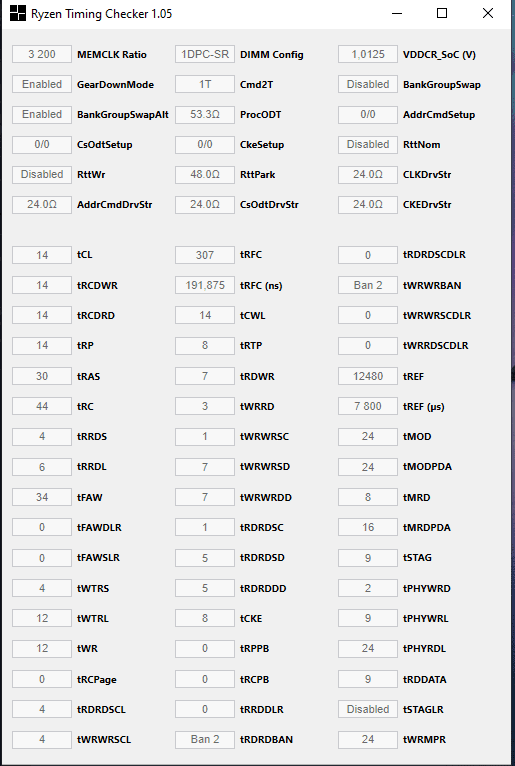Click the CkeSetup value field
515x766 pixels.
pyautogui.click(x=205, y=144)
